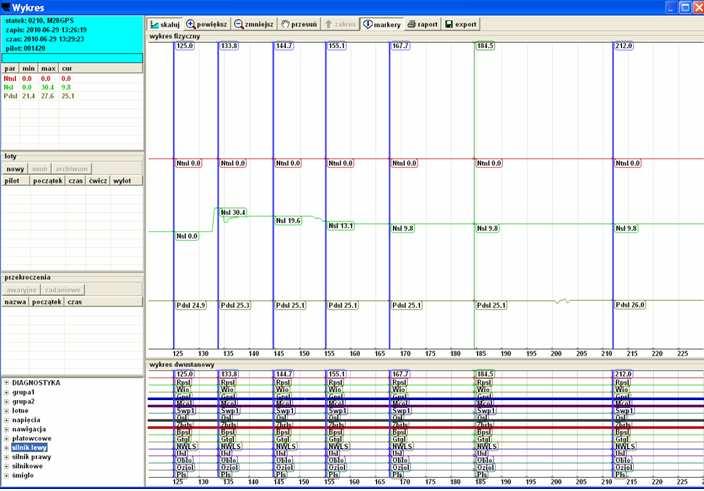Click the Nsl 13.1 marker label
Image resolution: width=704 pixels, height=491 pixels.
341,226
